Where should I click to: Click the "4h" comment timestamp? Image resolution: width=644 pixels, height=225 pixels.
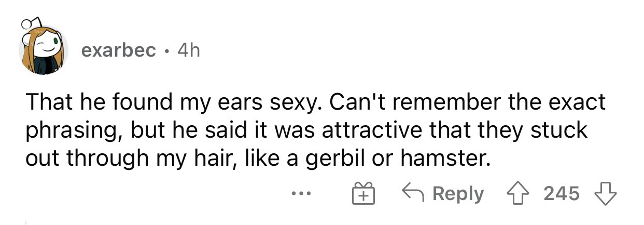point(188,50)
